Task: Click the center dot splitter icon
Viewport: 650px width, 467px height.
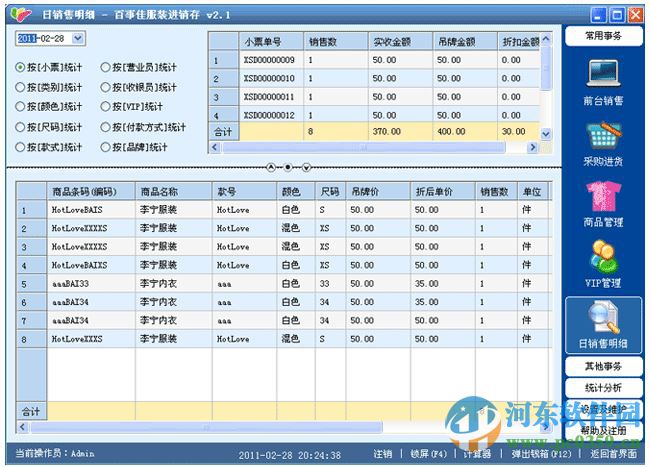Action: click(x=288, y=167)
